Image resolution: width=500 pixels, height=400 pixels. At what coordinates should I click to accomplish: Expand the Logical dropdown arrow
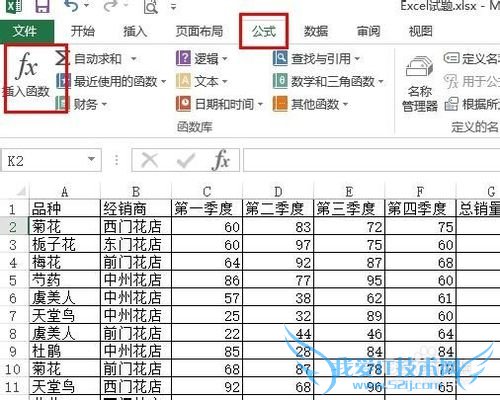pos(225,59)
